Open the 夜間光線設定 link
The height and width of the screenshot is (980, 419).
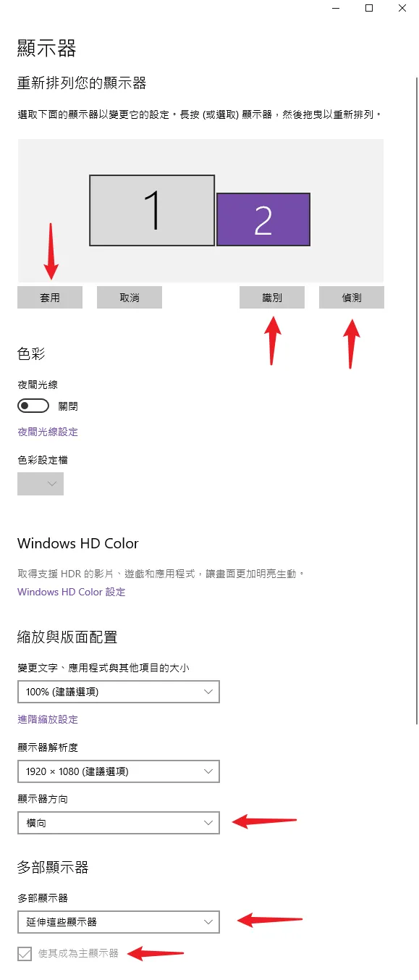[x=48, y=432]
